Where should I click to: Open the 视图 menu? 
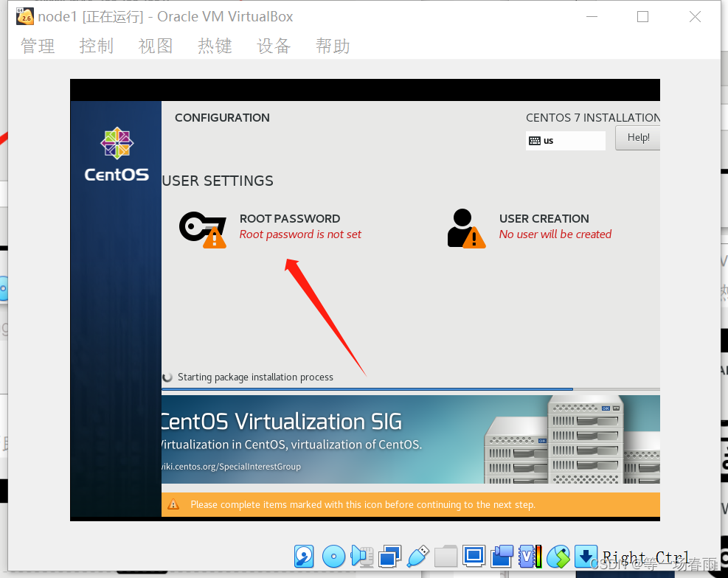[156, 46]
